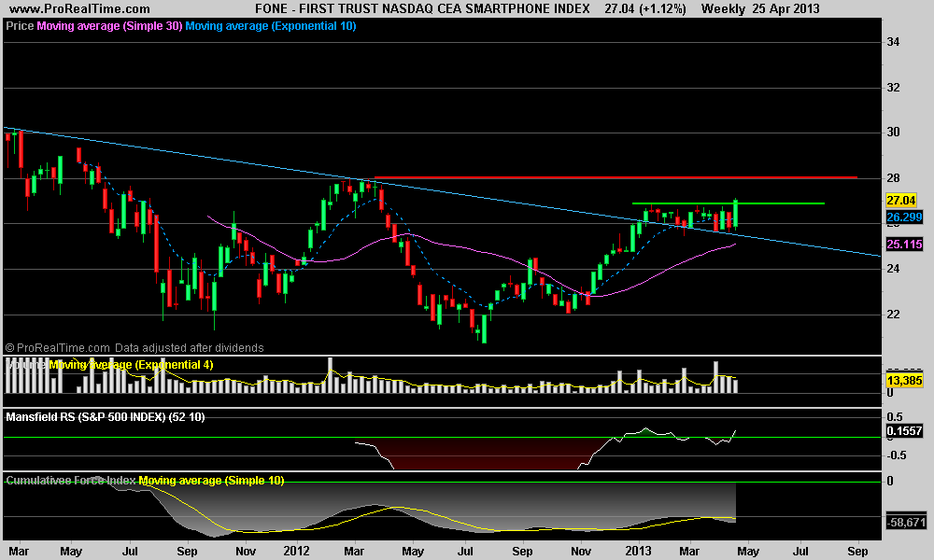Click Moving average (Exponential 4) volume label
The width and height of the screenshot is (934, 560).
131,365
